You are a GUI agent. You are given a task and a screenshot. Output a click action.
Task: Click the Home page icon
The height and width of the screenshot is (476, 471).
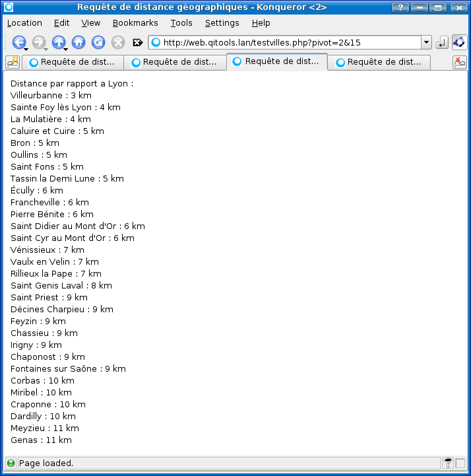[78, 42]
